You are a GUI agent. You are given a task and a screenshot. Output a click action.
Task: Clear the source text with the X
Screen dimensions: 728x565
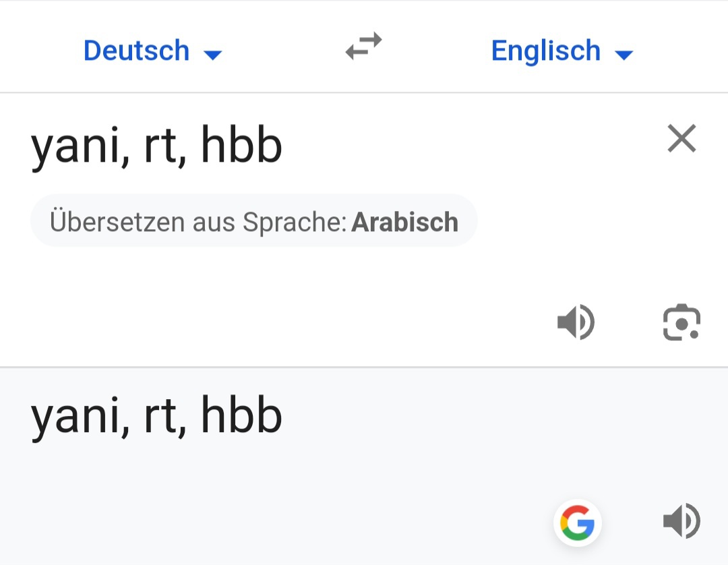[681, 139]
